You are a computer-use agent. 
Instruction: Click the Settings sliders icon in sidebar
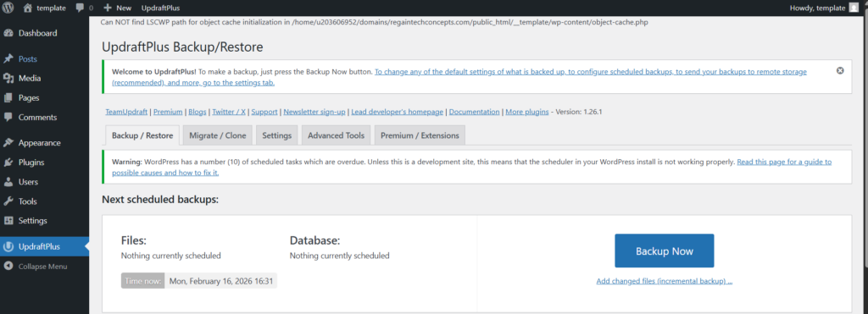[x=8, y=221]
